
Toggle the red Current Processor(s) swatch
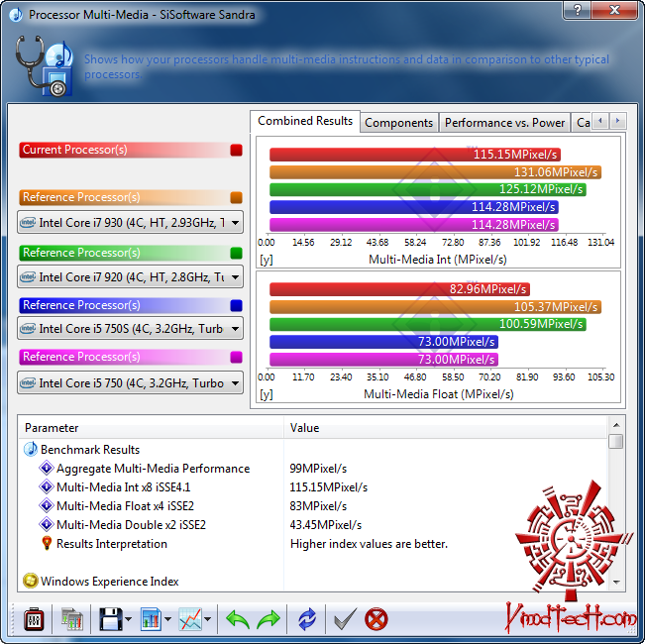[236, 150]
